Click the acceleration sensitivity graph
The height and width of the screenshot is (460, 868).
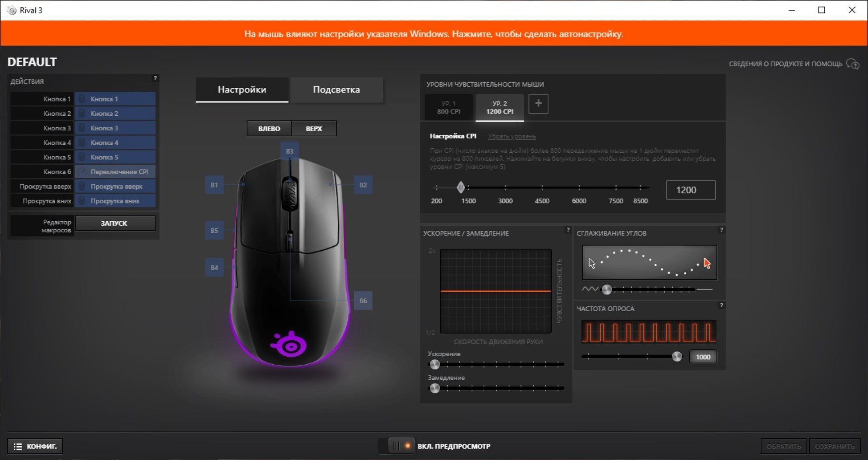click(496, 291)
